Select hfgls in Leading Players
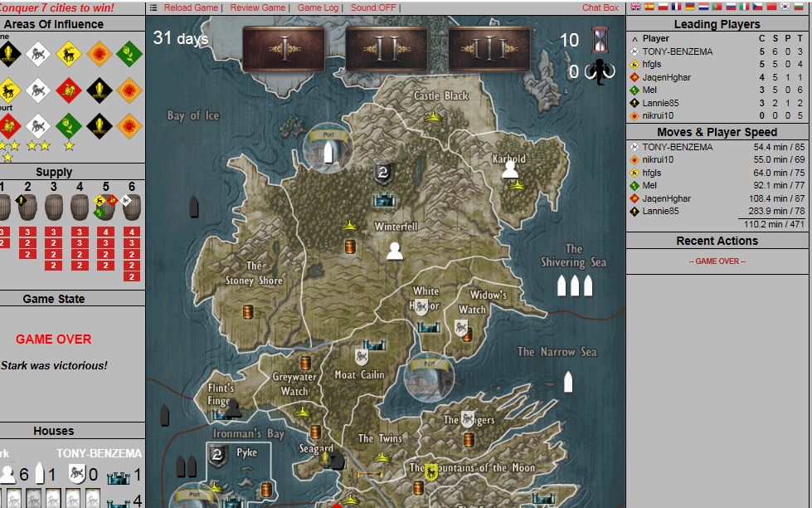This screenshot has height=508, width=812. (x=651, y=64)
